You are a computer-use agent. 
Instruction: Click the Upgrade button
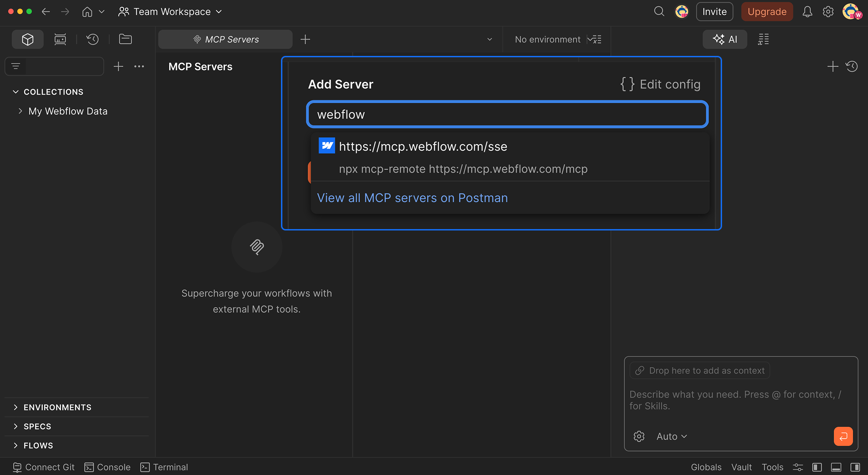click(x=767, y=12)
